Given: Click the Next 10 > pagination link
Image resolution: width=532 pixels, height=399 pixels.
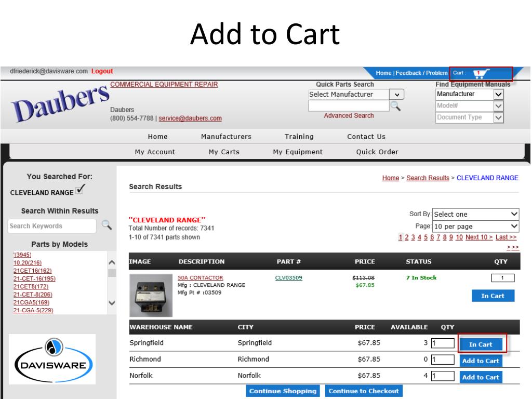Looking at the screenshot, I should [x=479, y=237].
